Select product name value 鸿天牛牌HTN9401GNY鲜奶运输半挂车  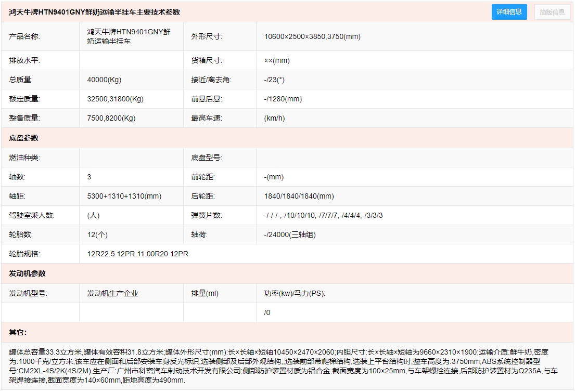[129, 36]
